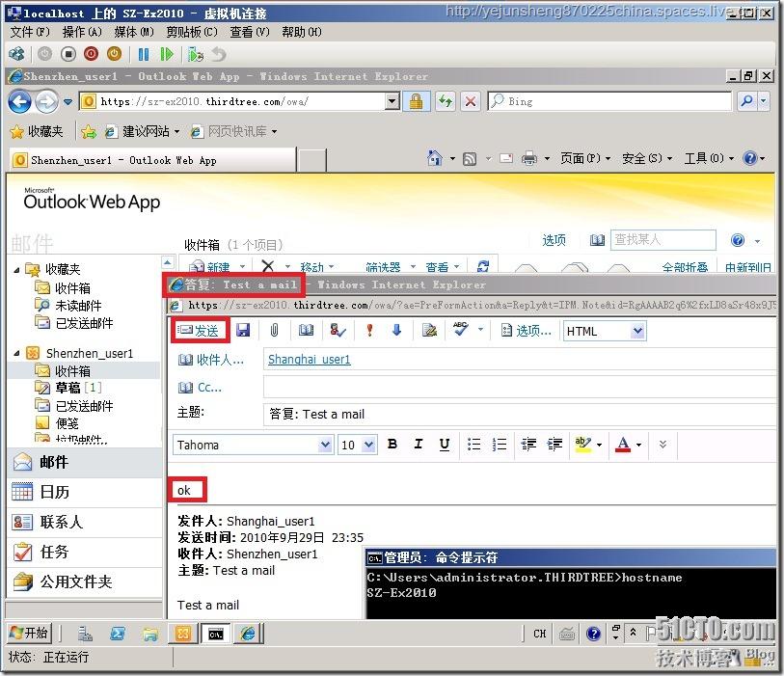This screenshot has width=784, height=676.
Task: Click Start (开始) button on taskbar
Action: tap(29, 634)
